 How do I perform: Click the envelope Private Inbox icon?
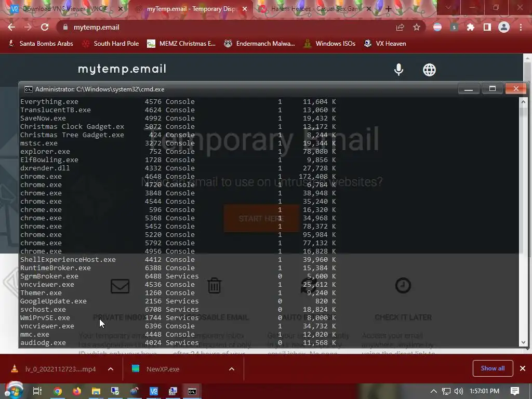tap(120, 286)
